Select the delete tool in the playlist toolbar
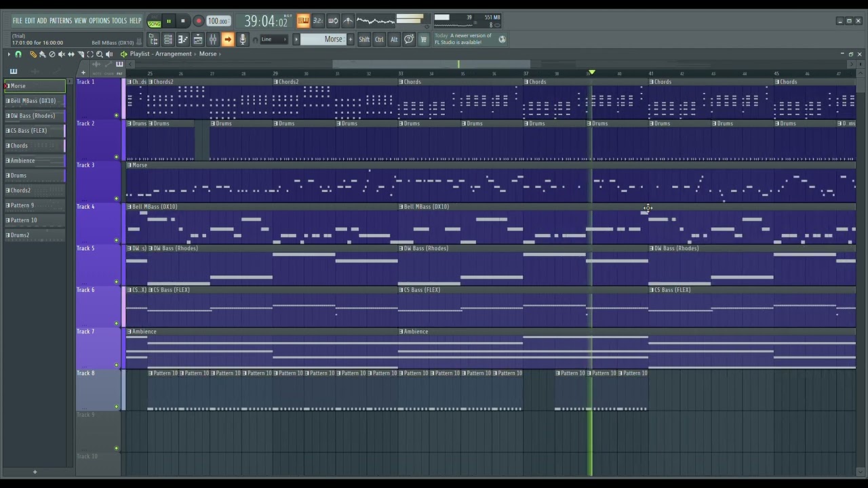This screenshot has height=488, width=868. [x=52, y=54]
